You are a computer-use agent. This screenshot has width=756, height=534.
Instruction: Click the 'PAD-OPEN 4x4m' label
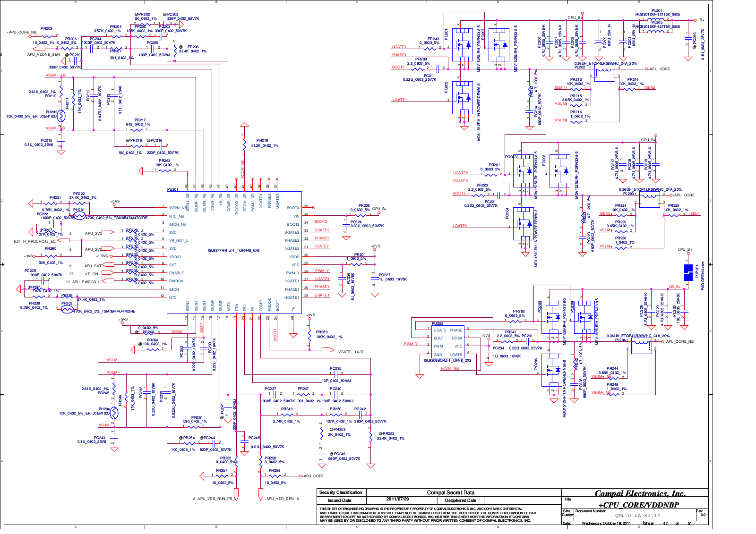point(703,276)
